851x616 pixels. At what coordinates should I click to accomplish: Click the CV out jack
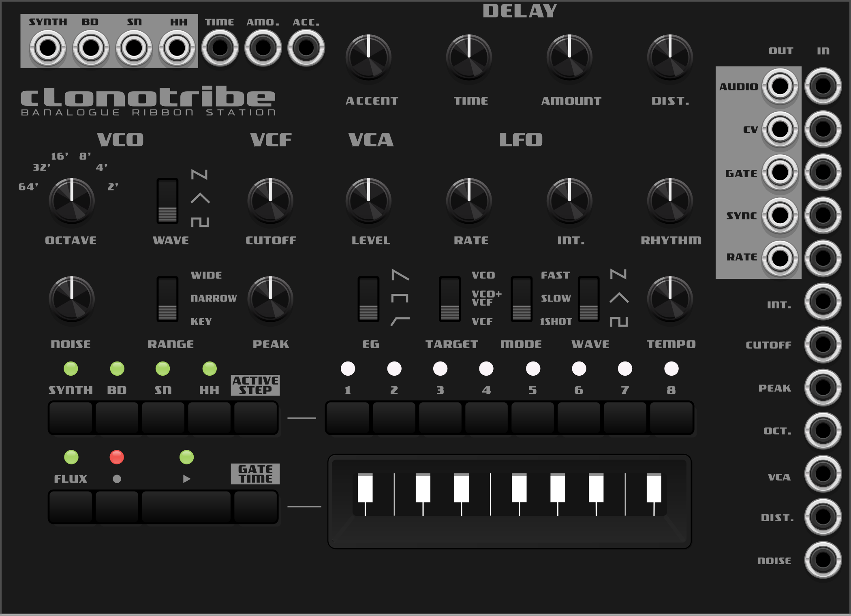click(x=780, y=129)
